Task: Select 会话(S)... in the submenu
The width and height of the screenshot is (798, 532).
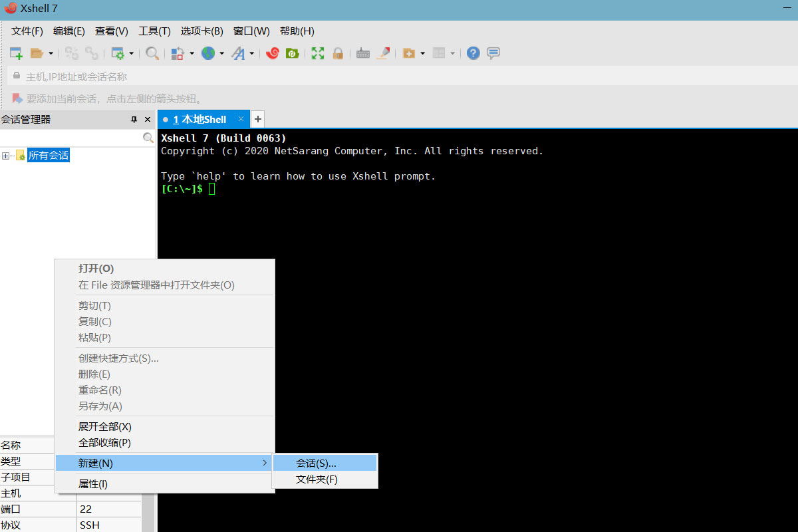Action: pyautogui.click(x=325, y=463)
